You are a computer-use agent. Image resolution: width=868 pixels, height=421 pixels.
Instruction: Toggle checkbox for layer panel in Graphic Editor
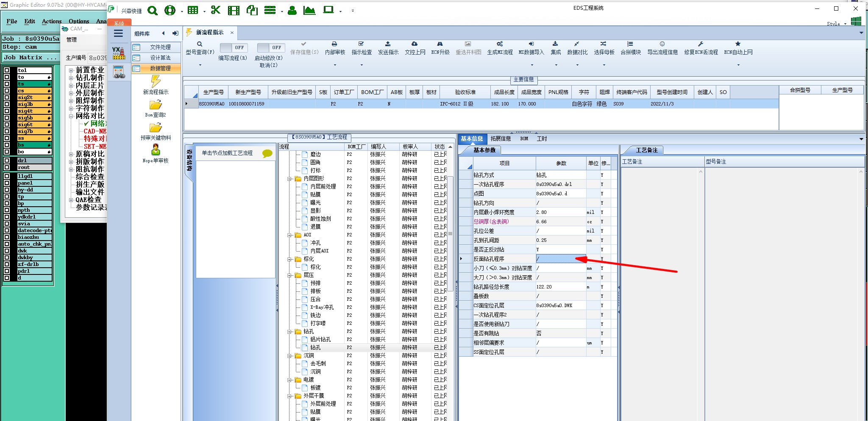pyautogui.click(x=7, y=183)
